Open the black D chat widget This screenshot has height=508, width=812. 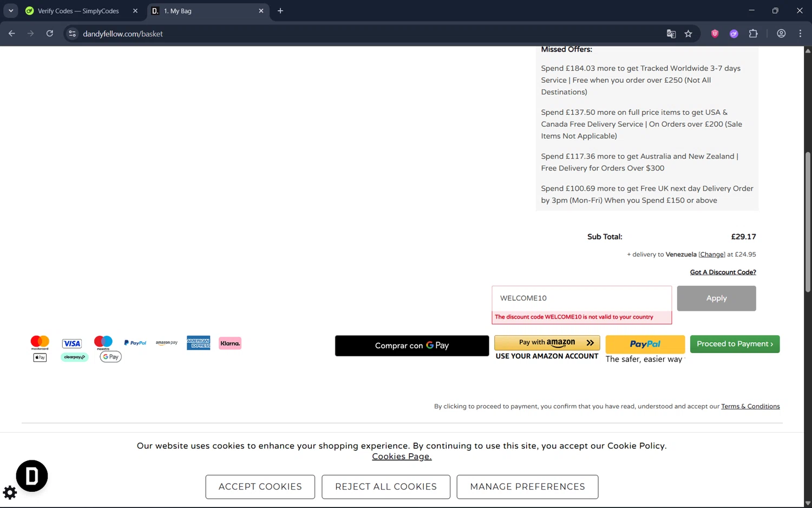pos(32,476)
